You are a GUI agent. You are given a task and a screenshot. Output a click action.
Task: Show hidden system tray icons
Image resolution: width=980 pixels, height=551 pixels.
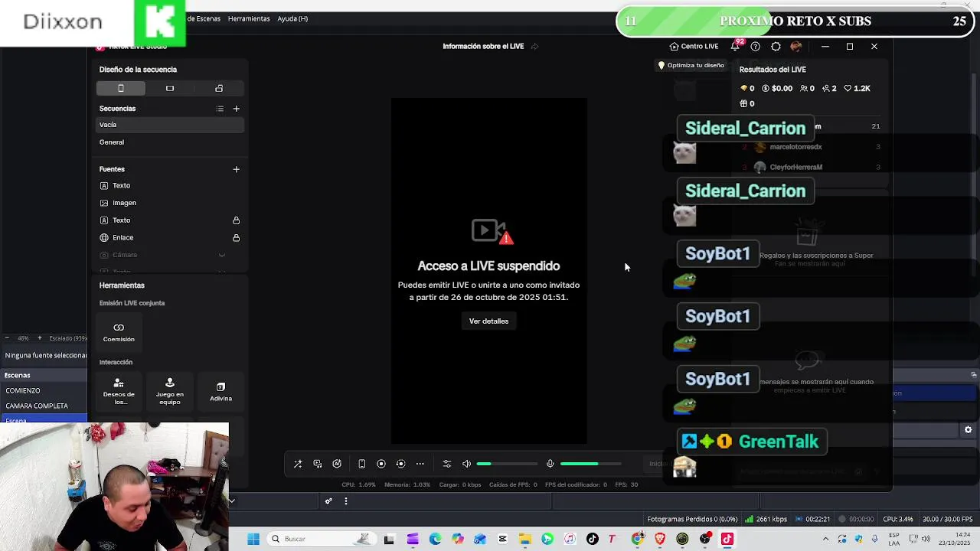(825, 539)
